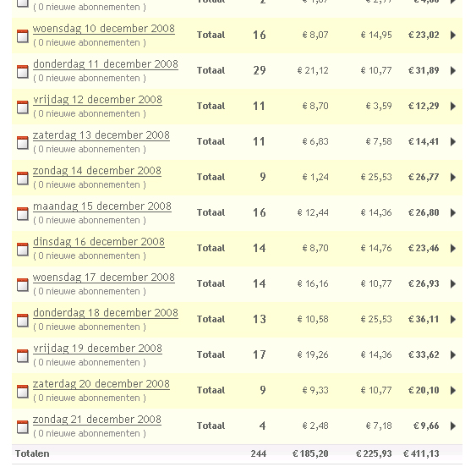476x467 pixels.
Task: Open donderdag 18 december 2008 link
Action: [x=106, y=313]
